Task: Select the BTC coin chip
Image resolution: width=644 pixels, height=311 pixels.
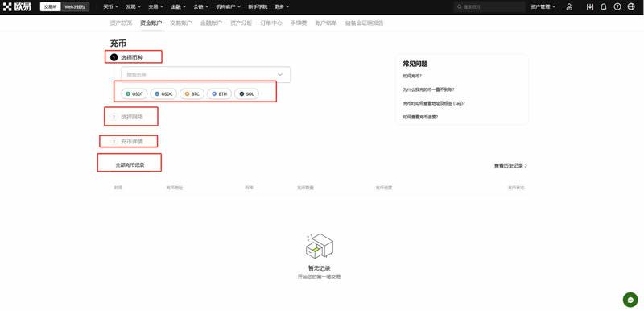Action: [x=192, y=94]
